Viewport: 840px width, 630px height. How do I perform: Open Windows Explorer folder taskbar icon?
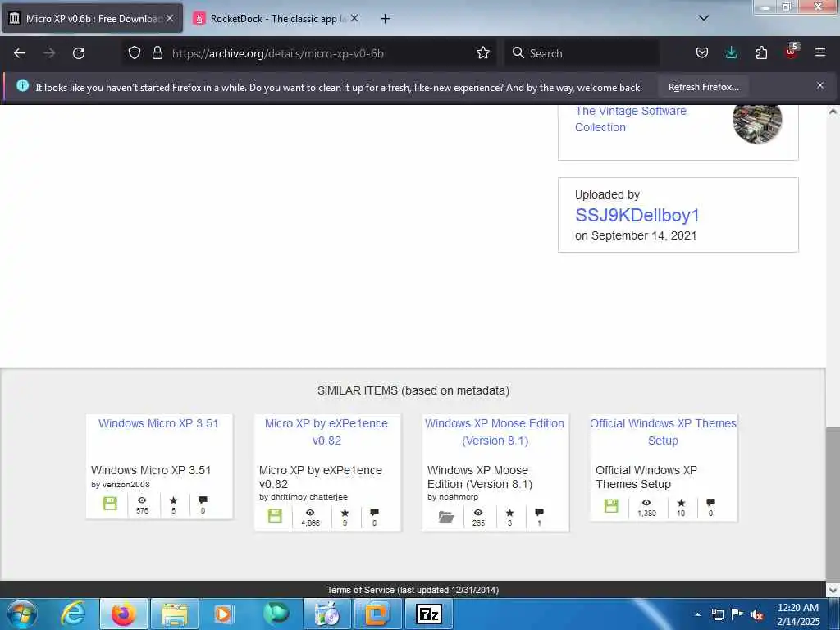click(175, 614)
